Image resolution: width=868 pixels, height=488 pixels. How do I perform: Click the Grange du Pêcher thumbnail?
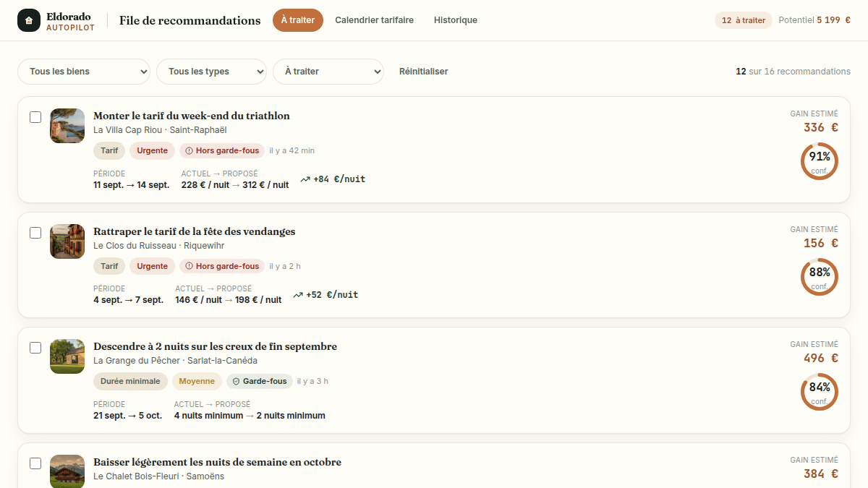point(67,356)
